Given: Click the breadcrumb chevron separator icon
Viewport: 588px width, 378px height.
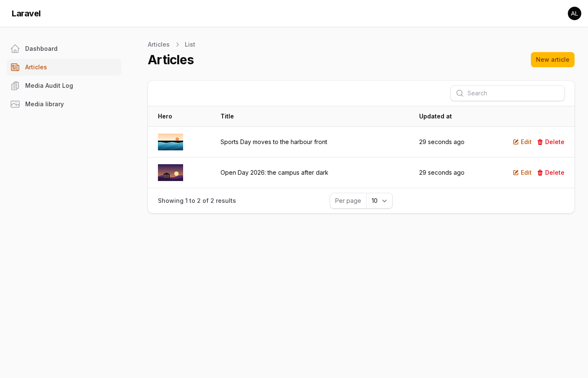Looking at the screenshot, I should (177, 45).
